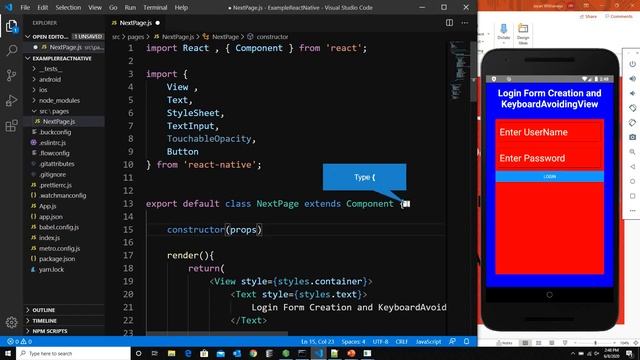Take an emulator screenshot with camera icon
640x360 pixels.
tap(632, 137)
